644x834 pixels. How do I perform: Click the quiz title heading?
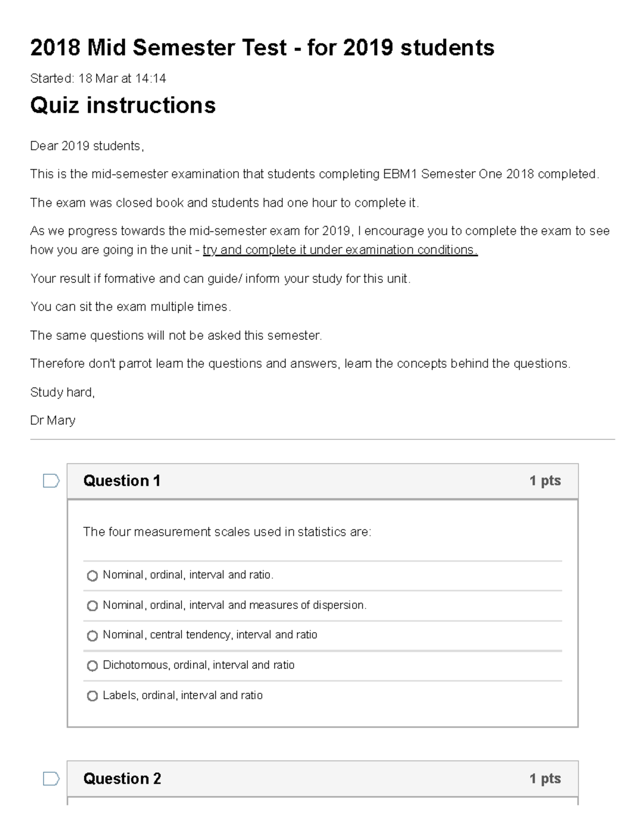[263, 48]
